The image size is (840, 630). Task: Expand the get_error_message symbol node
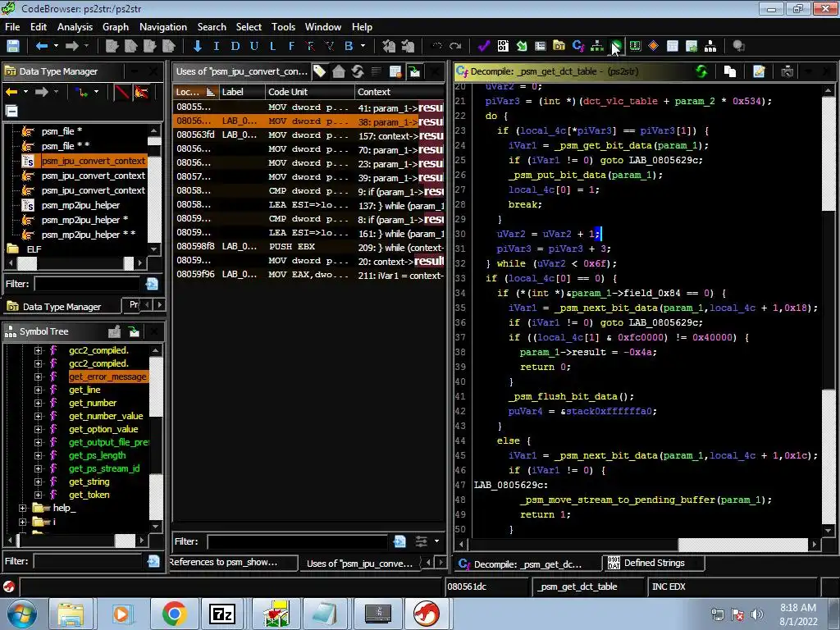point(38,377)
